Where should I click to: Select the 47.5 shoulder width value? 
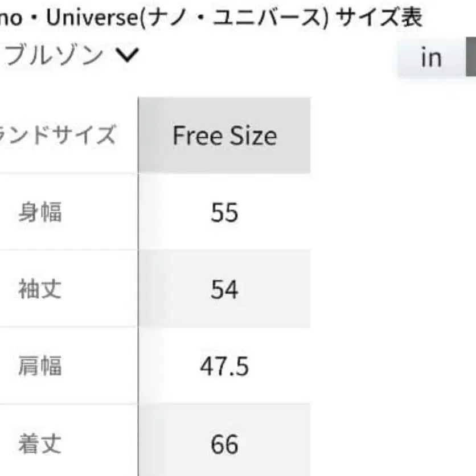(224, 366)
